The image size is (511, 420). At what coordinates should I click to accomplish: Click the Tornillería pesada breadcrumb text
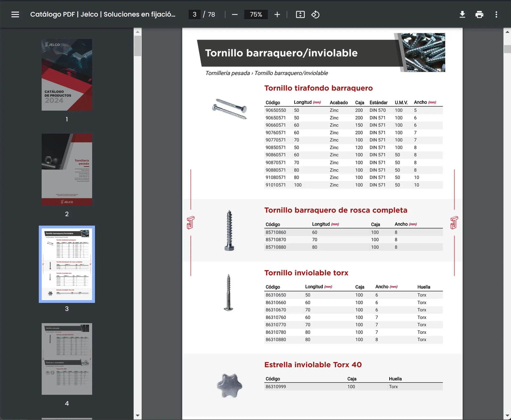tap(227, 73)
